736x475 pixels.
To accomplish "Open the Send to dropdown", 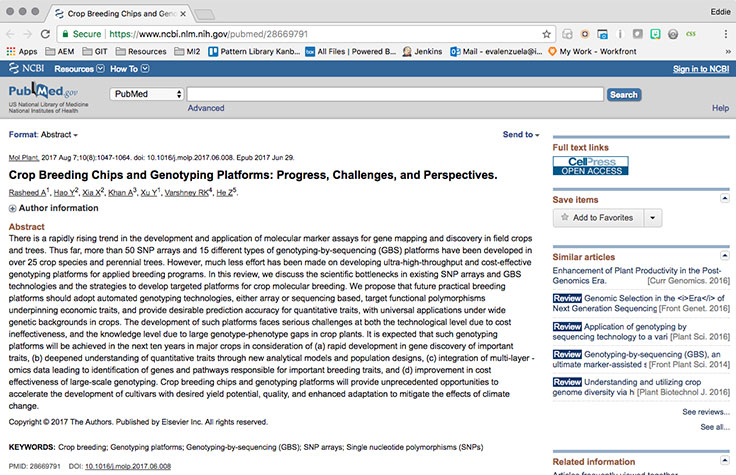I will point(520,134).
